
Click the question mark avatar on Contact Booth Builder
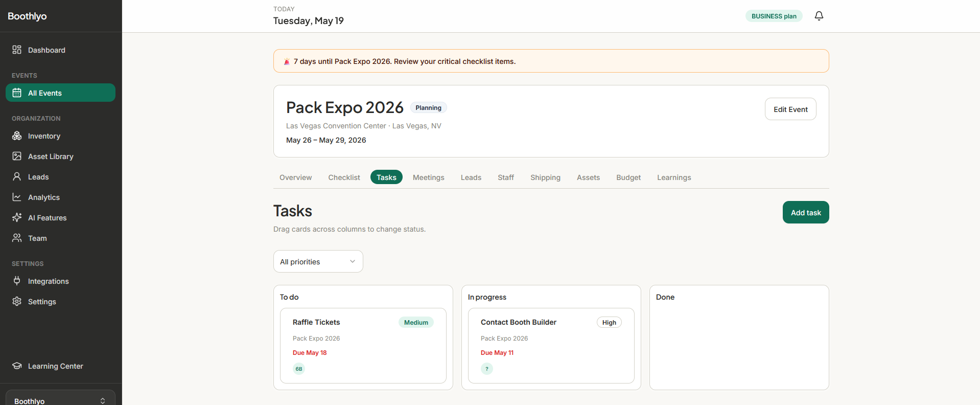tap(487, 369)
